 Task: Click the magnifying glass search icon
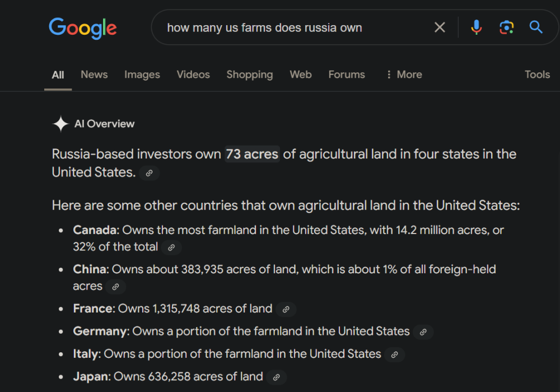[x=536, y=27]
